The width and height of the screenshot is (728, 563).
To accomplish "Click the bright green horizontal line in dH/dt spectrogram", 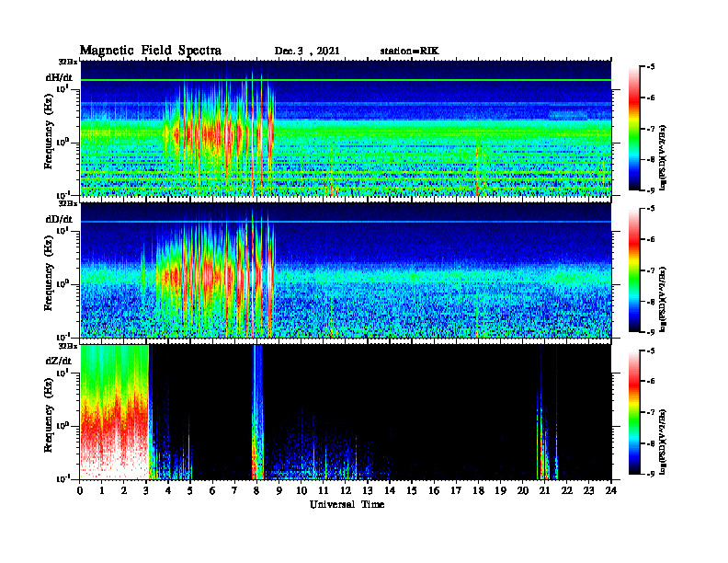I will coord(346,80).
